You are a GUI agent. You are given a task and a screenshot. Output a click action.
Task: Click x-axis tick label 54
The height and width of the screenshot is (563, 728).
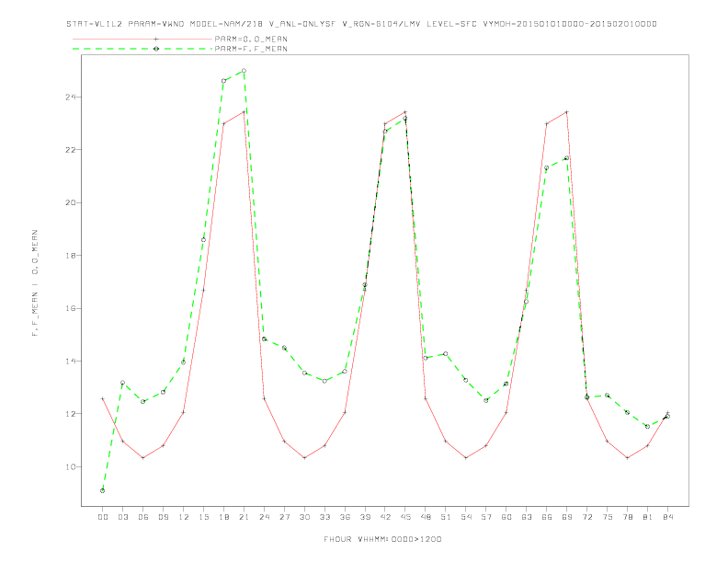tap(466, 517)
